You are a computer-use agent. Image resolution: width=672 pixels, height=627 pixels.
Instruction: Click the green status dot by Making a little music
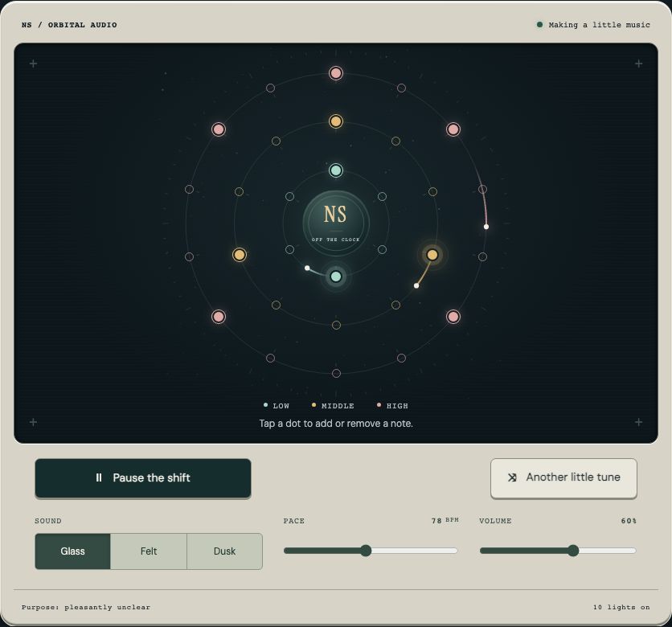pyautogui.click(x=539, y=25)
